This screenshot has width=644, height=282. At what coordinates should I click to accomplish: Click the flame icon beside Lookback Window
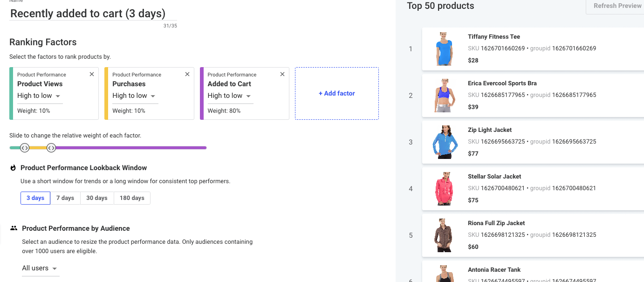click(x=13, y=168)
